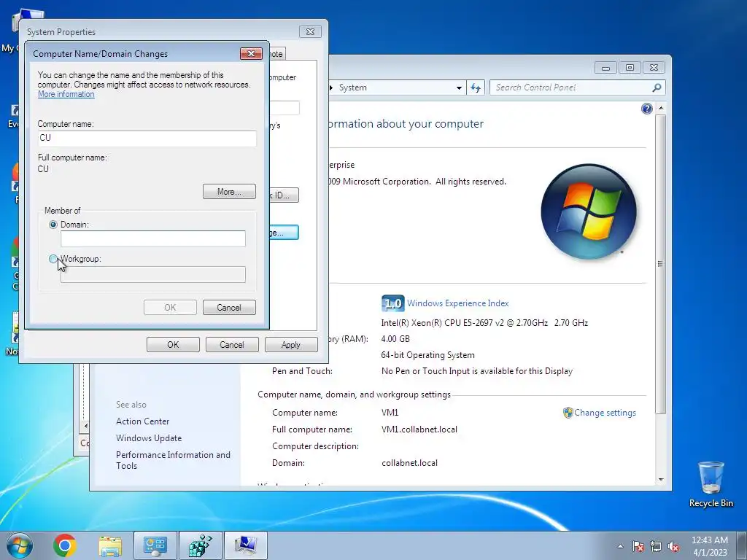Select the Workgroup radio button

point(53,259)
